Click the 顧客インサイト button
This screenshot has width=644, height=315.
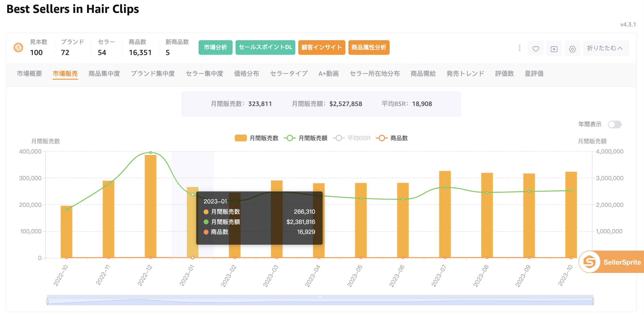[322, 47]
